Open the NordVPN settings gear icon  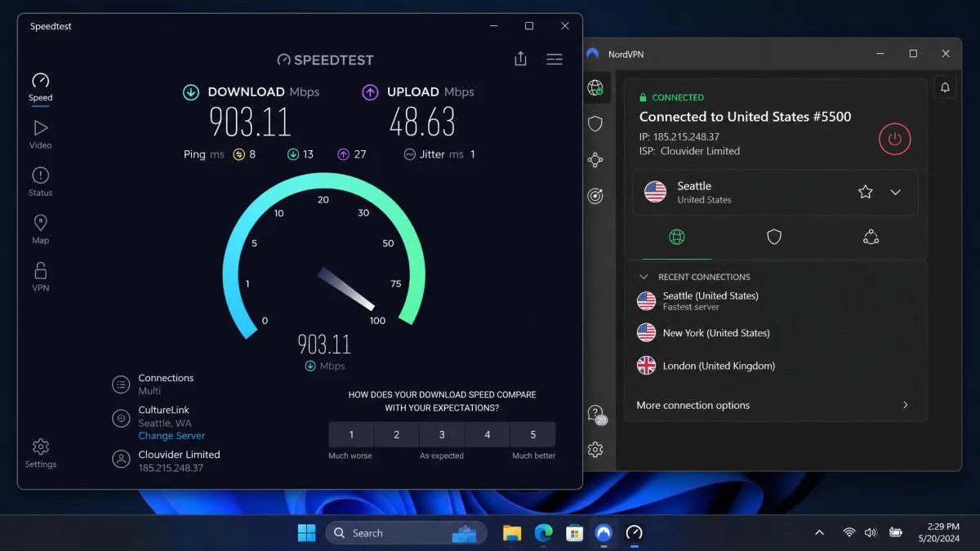point(595,450)
